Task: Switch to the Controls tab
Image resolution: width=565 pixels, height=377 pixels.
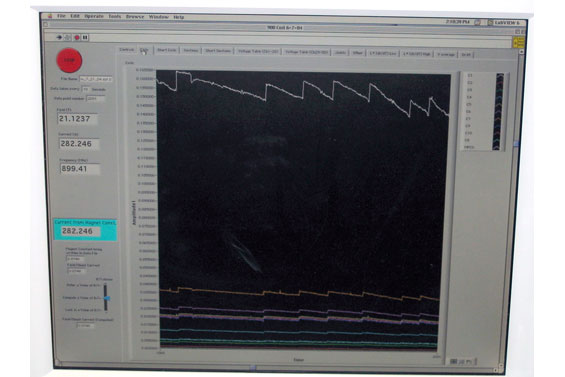Action: point(126,49)
